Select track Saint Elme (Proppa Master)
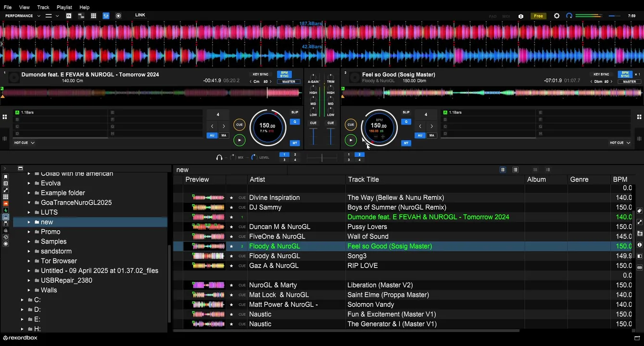Viewport: 644px width, 346px height. pyautogui.click(x=388, y=295)
